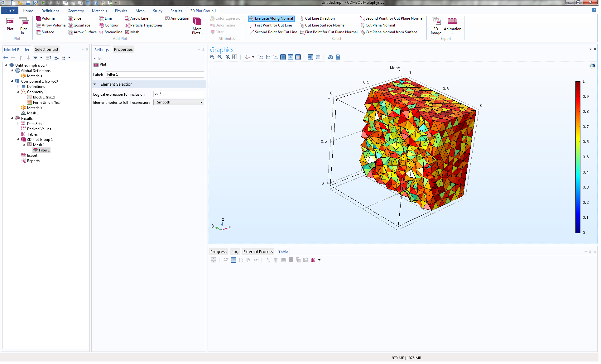601x364 pixels.
Task: Toggle the color legend display
Action: click(x=298, y=57)
